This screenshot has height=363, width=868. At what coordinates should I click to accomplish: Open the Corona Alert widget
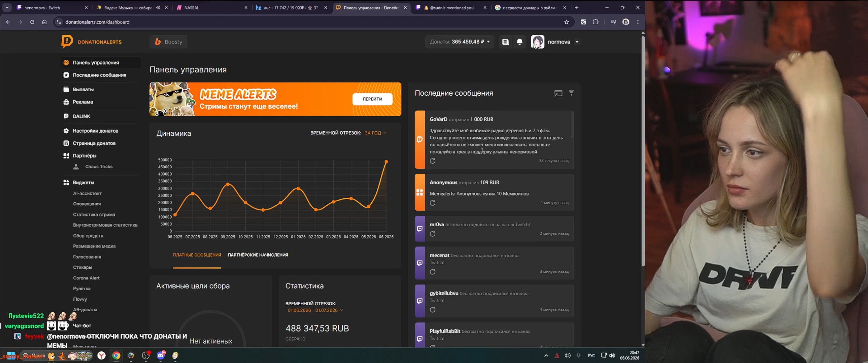click(86, 278)
